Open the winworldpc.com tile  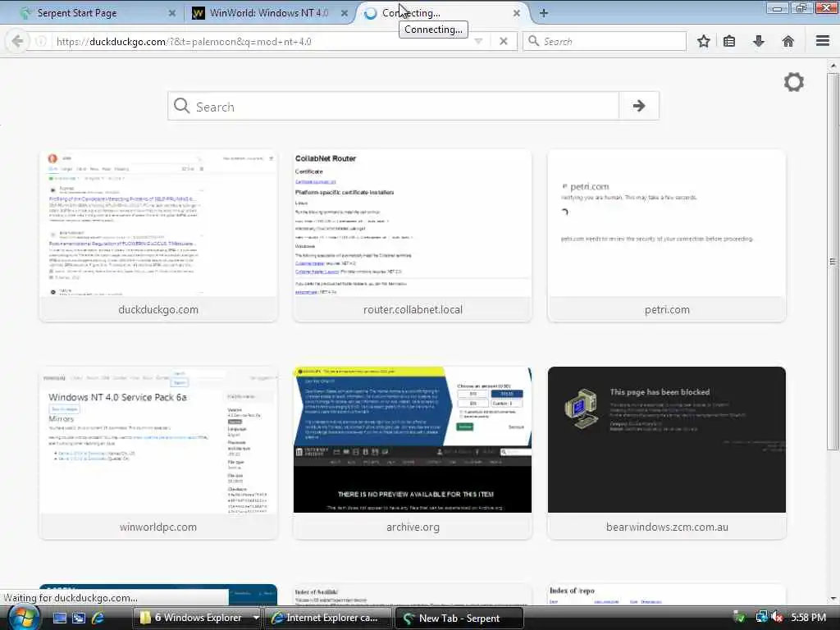pos(158,453)
